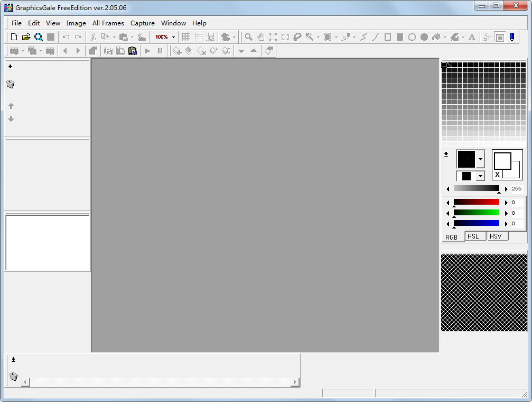Add a new layer with the Add Layer icon
Viewport: 532px width, 402px height.
pyautogui.click(x=177, y=51)
